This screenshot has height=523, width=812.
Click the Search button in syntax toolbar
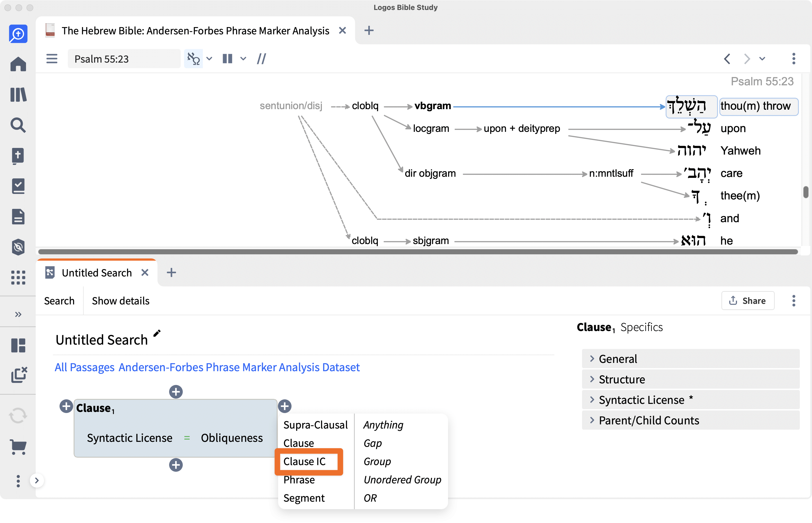(x=59, y=301)
